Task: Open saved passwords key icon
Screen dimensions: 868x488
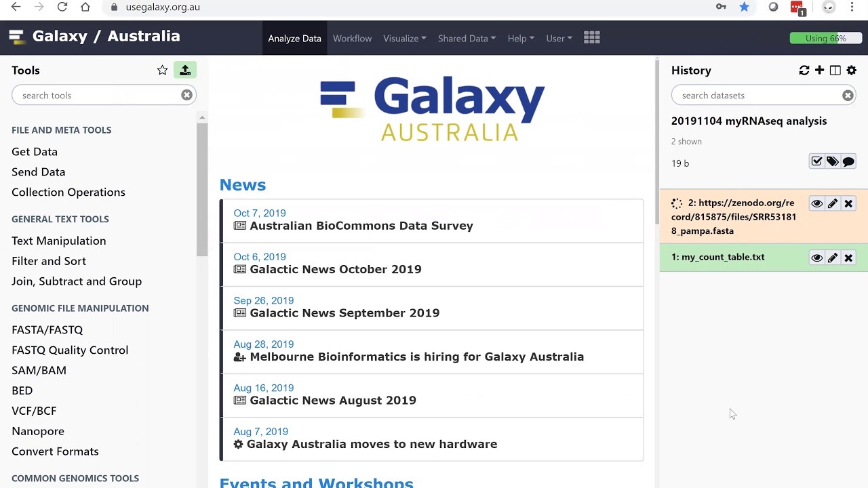Action: click(x=721, y=7)
